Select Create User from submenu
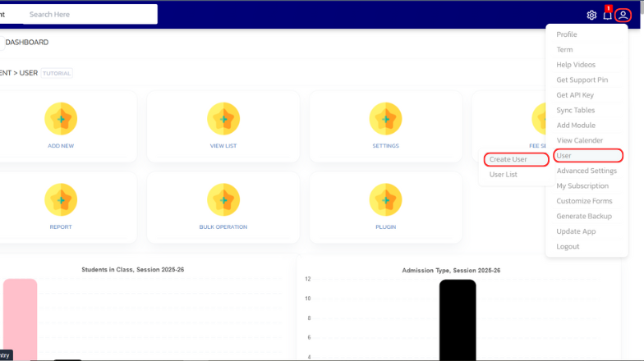Image resolution: width=644 pixels, height=361 pixels. tap(508, 159)
